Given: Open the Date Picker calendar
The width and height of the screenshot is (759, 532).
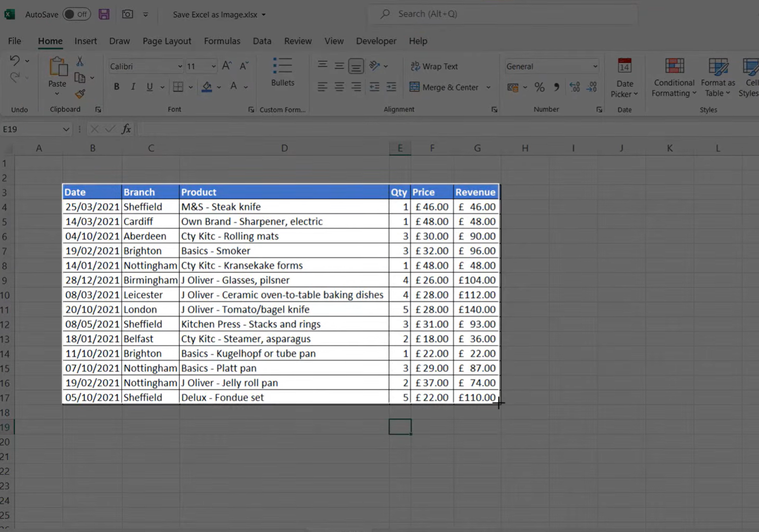Looking at the screenshot, I should pos(624,77).
